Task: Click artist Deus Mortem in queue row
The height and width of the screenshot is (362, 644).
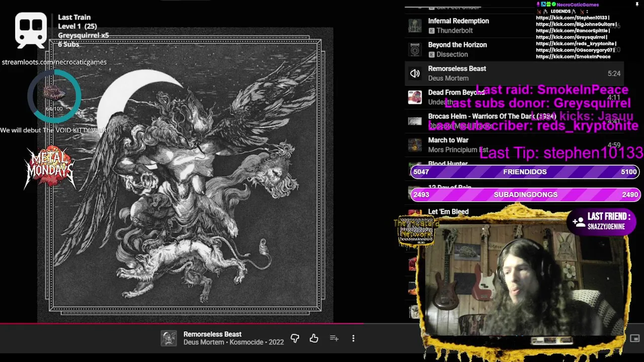Action: 448,78
